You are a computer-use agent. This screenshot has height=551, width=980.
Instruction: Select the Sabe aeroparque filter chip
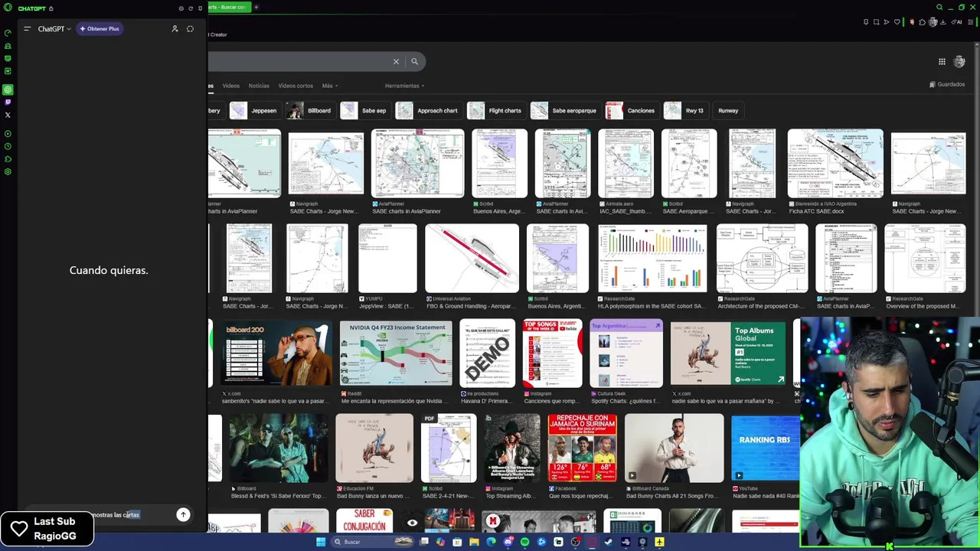point(564,110)
